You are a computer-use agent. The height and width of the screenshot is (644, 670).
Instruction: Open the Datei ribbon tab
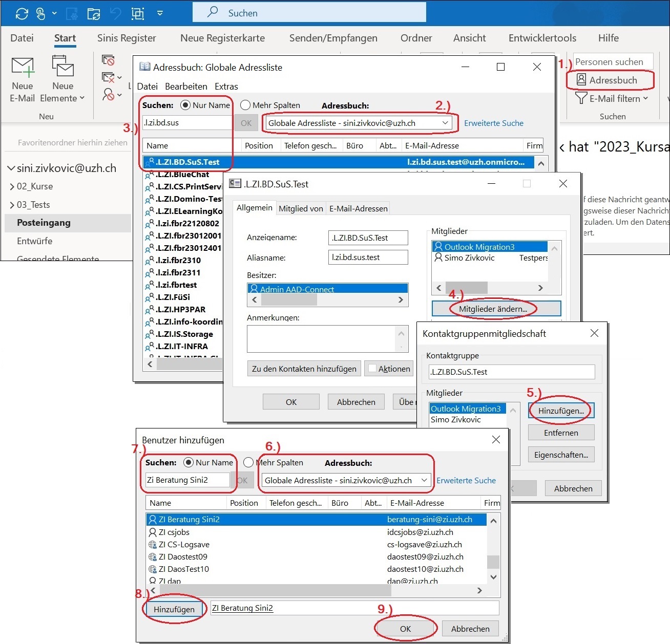pos(22,38)
